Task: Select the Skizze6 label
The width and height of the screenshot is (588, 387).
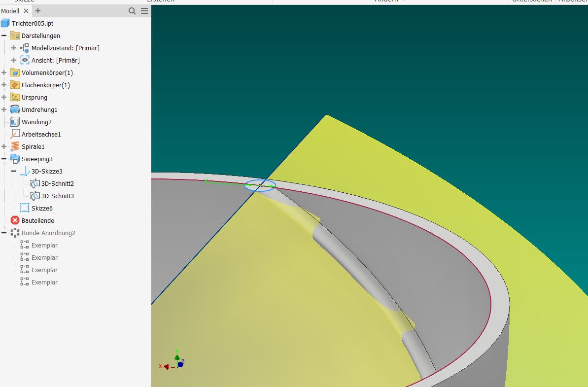Action: (x=42, y=208)
